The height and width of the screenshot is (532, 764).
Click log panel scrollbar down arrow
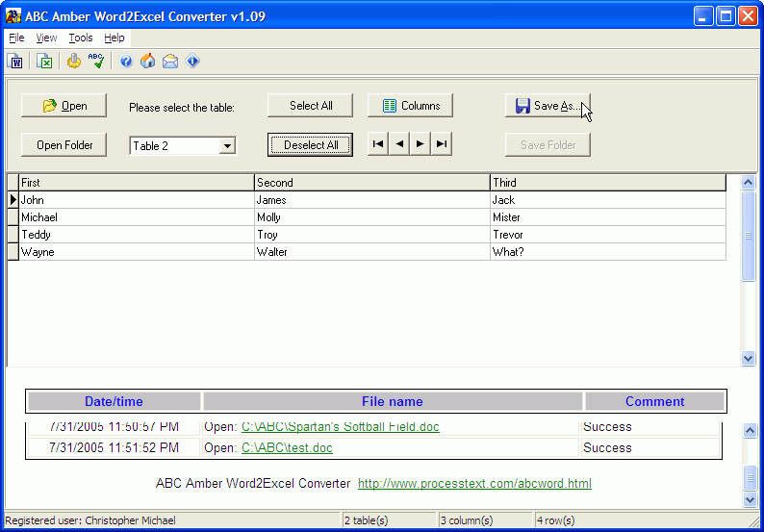(x=750, y=499)
